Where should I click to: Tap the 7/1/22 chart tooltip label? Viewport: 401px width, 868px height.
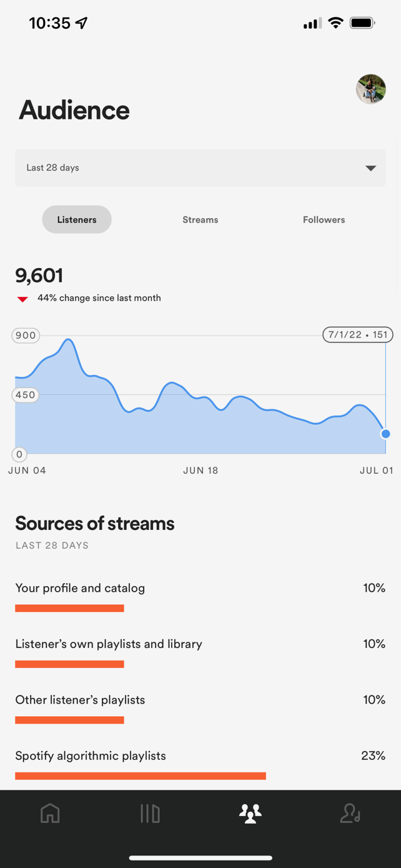click(x=358, y=334)
